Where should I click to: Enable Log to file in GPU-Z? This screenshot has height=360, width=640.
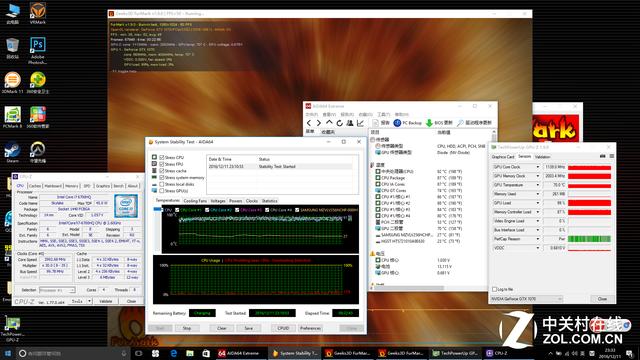click(x=494, y=289)
